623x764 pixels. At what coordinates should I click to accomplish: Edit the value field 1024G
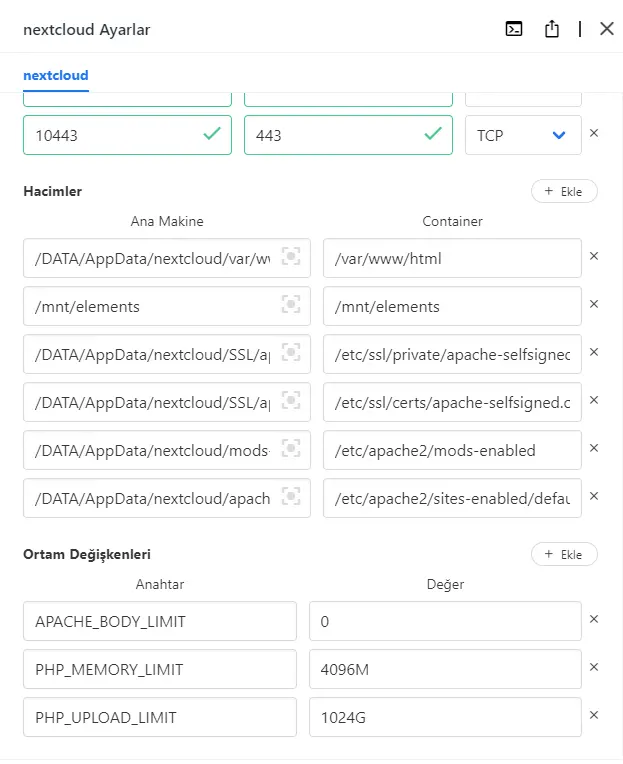[x=445, y=717]
